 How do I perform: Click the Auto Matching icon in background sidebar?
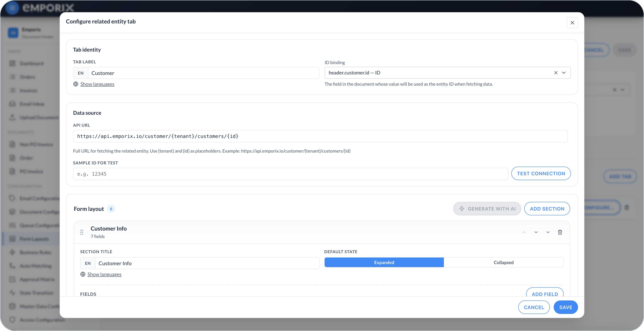[x=12, y=266]
